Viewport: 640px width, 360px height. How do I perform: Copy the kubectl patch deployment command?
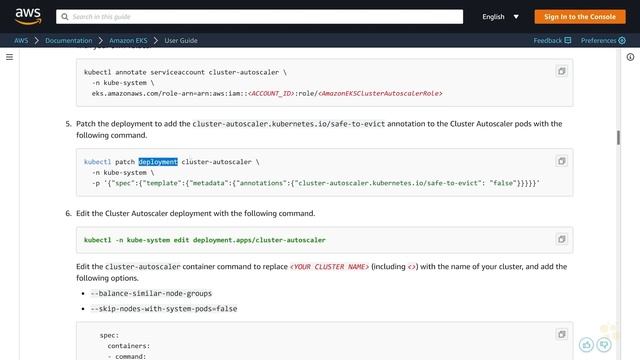point(562,161)
